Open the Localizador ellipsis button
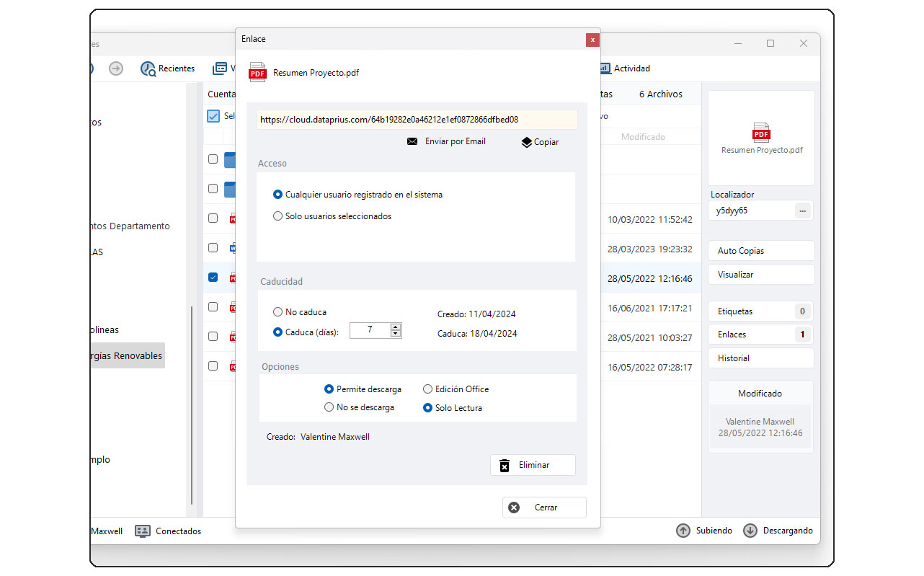The height and width of the screenshot is (576, 924). [x=803, y=211]
